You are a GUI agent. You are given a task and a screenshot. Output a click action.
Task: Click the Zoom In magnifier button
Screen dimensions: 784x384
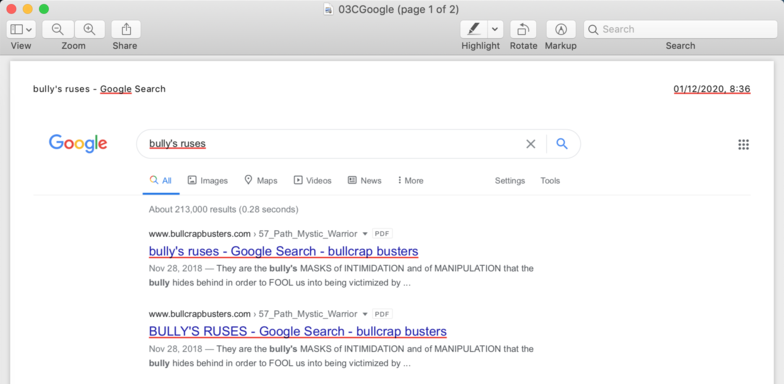[90, 30]
